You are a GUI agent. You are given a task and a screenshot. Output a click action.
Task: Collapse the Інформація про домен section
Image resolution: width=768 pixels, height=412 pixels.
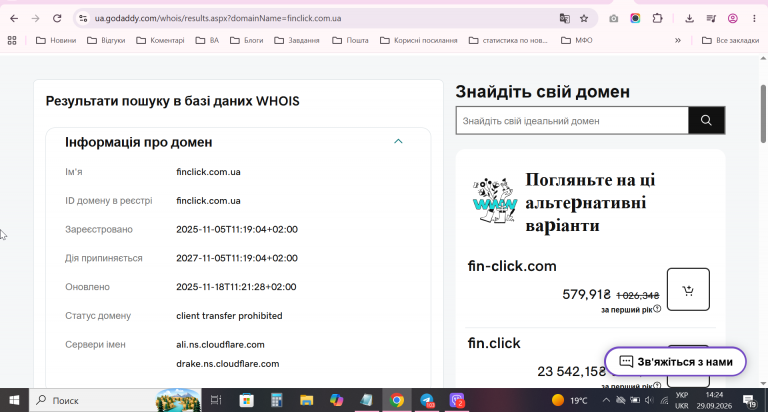tap(398, 142)
